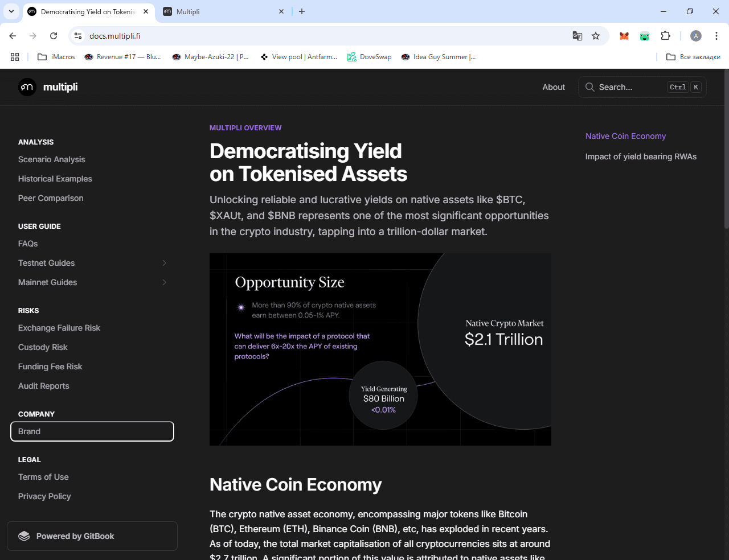Jump to Native Coin Economy section

click(x=625, y=136)
